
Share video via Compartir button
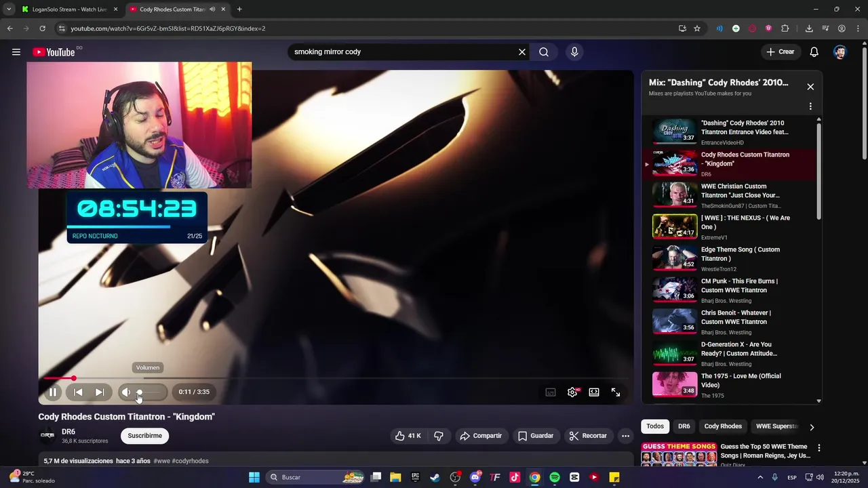point(481,436)
